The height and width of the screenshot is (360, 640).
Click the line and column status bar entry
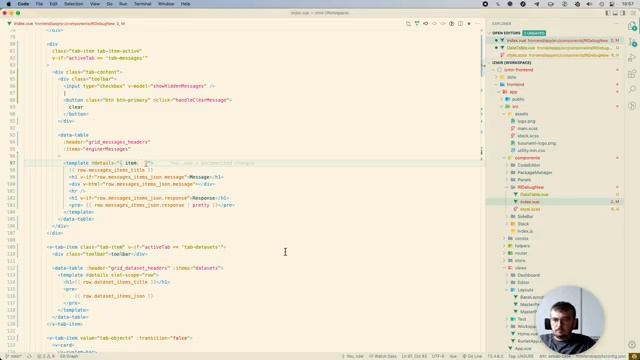tap(414, 356)
